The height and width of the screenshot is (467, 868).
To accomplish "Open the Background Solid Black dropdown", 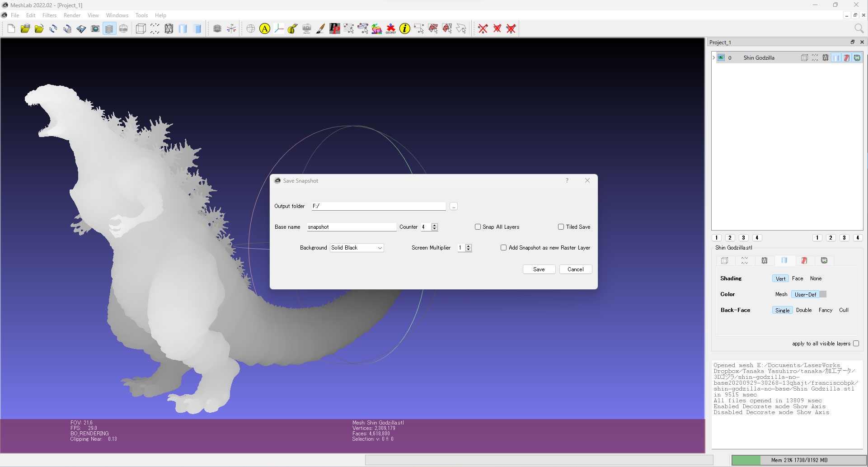I will click(357, 248).
